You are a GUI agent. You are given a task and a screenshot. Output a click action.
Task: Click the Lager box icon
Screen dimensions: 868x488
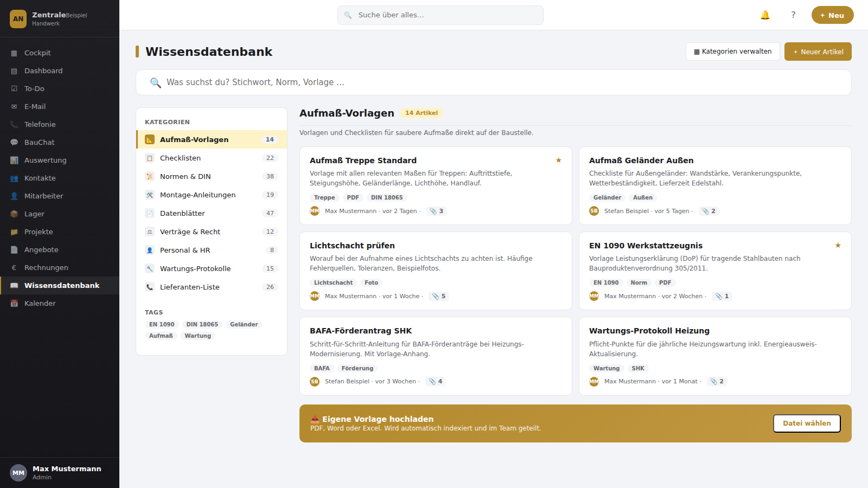pos(14,214)
